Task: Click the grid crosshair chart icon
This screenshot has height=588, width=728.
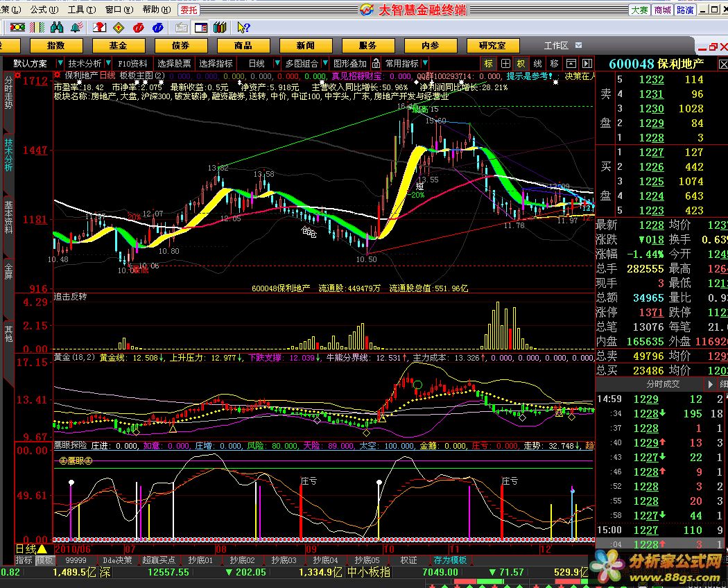Action: tap(505, 64)
